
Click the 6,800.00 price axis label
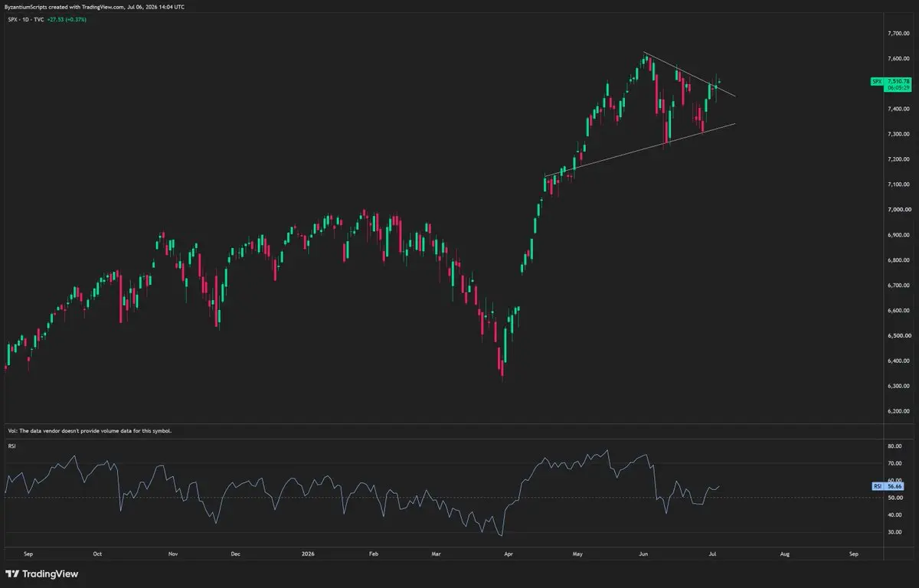pyautogui.click(x=898, y=260)
